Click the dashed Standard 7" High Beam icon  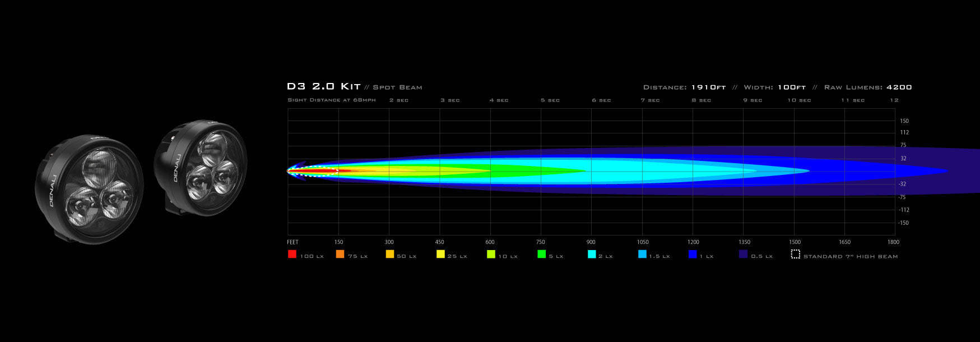795,254
